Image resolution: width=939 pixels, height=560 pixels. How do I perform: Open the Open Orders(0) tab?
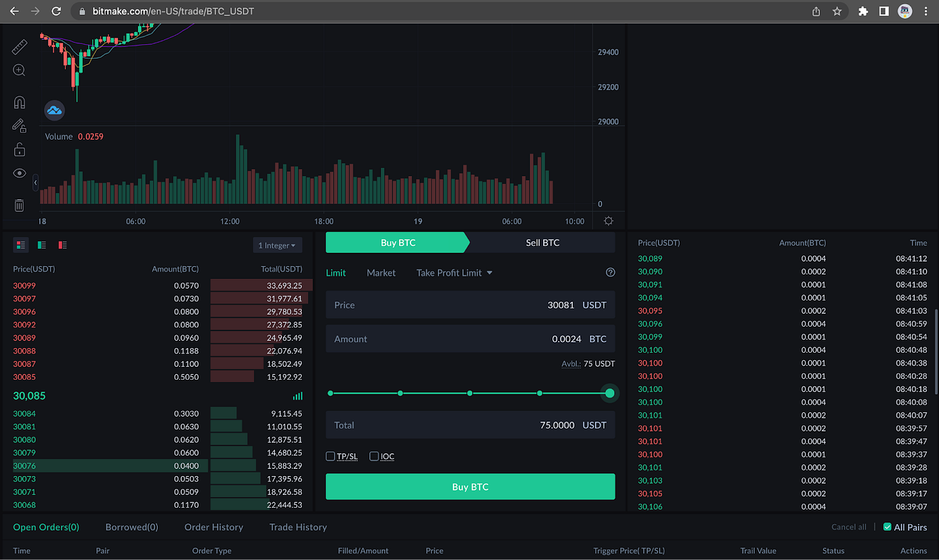[46, 527]
